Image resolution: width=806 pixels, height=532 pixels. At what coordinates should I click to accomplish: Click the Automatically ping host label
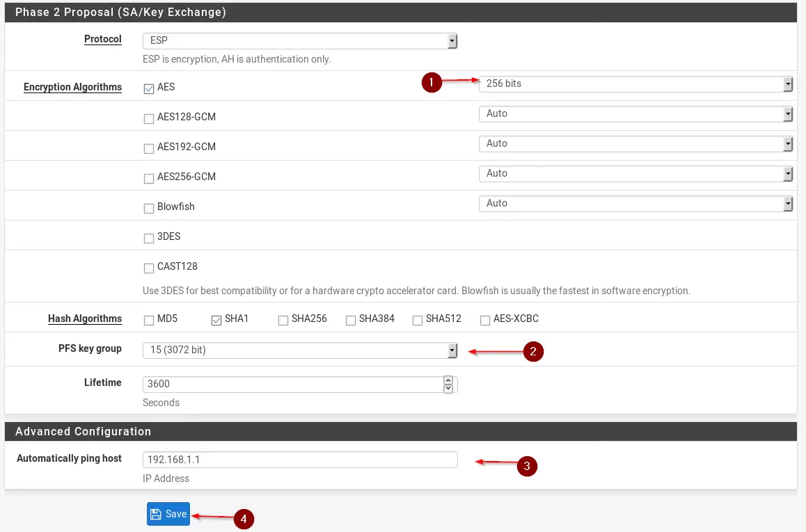click(69, 458)
